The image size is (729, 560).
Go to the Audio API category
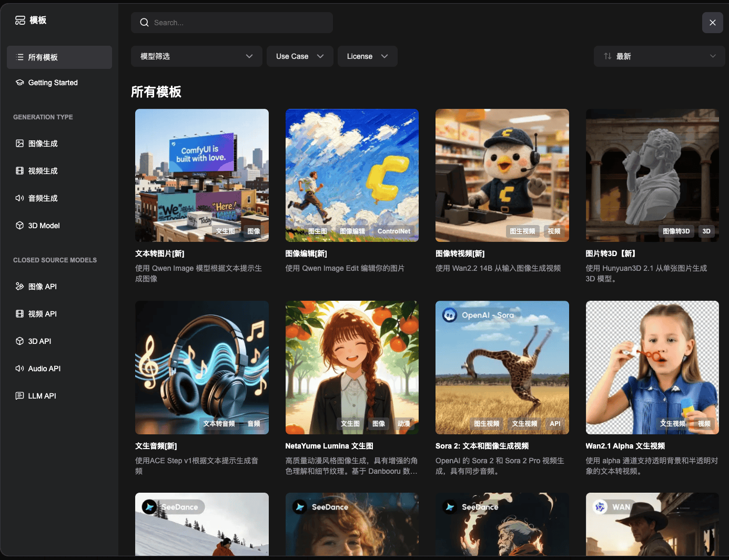click(x=44, y=369)
